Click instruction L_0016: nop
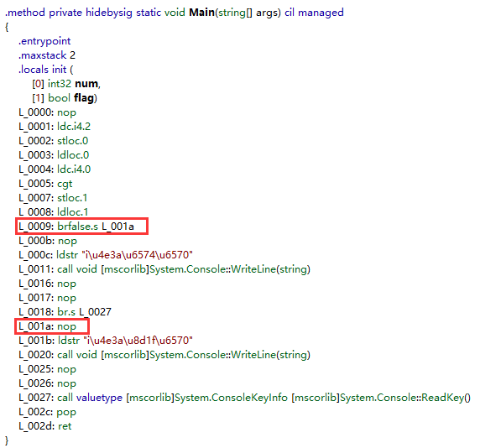Viewport: 501px width, 448px height. [x=47, y=284]
